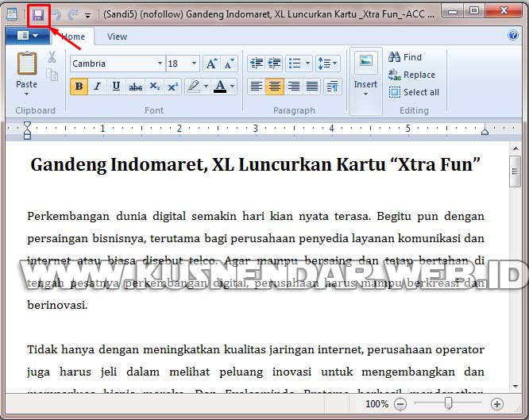Click the zoom out minus button
Screen dimensions: 529x420
coord(400,404)
